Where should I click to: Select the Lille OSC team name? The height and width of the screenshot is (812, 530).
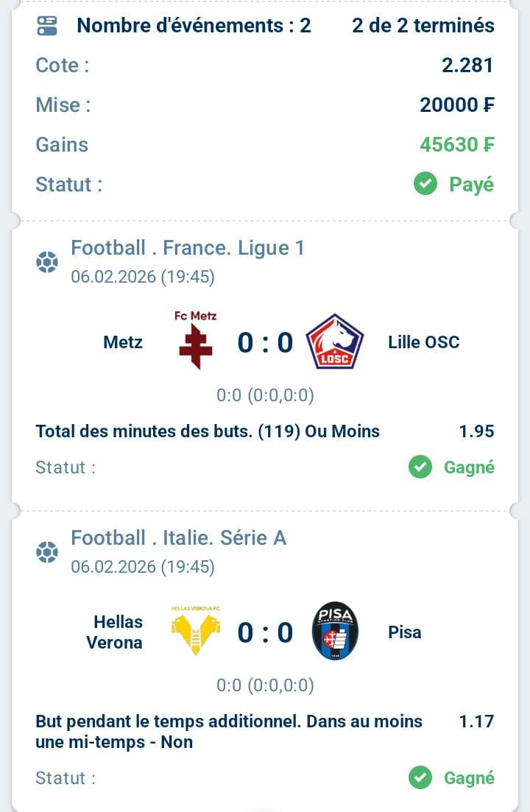(x=423, y=342)
